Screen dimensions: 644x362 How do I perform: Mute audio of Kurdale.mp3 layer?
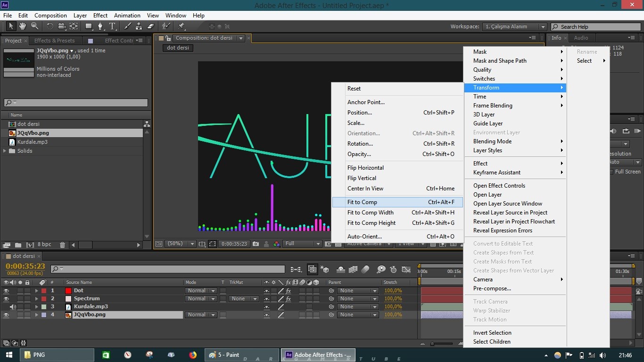coord(13,307)
